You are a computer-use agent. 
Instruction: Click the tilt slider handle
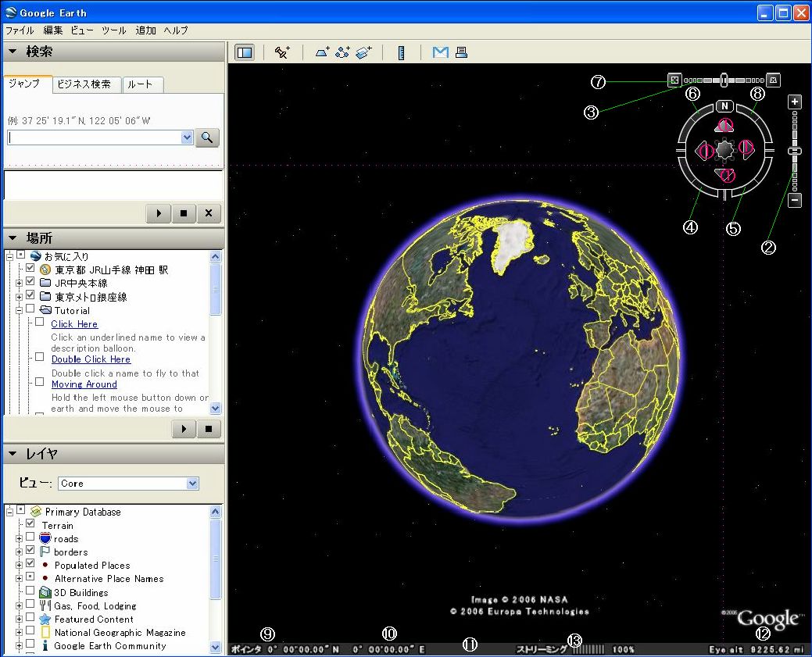point(724,80)
